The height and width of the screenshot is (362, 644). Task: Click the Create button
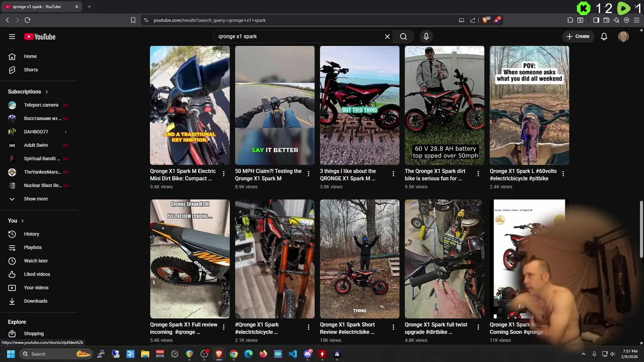point(578,37)
